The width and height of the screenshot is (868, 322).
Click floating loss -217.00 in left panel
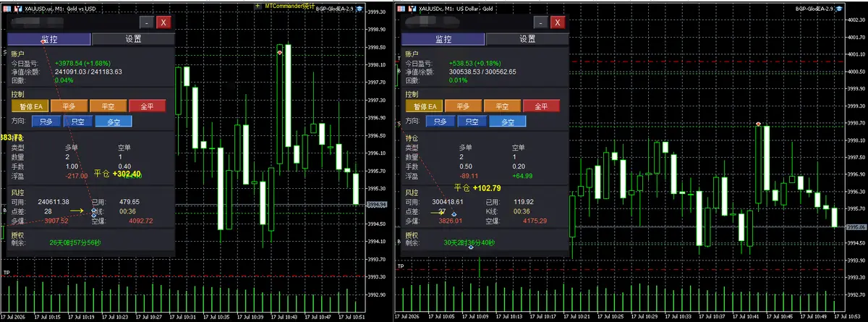(76, 176)
